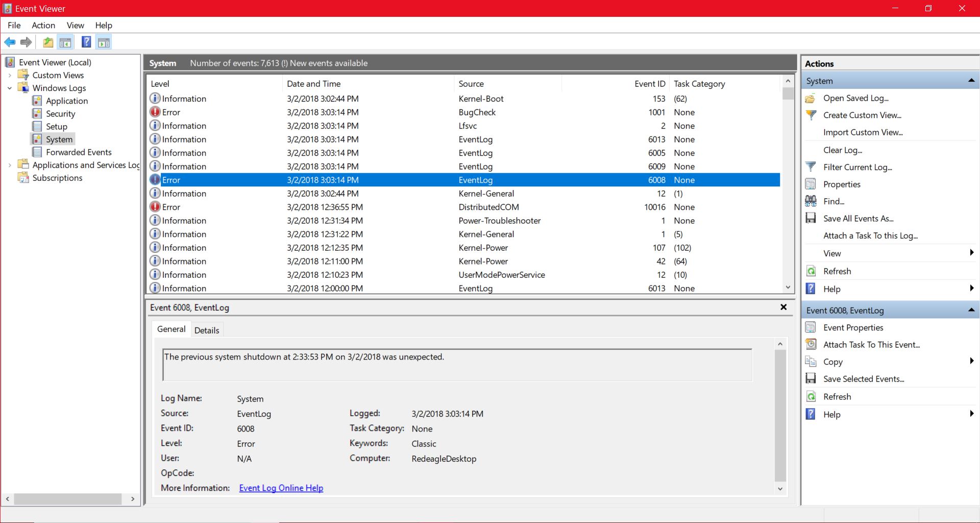
Task: Toggle the Show/Hide Console Tree toolbar icon
Action: [65, 42]
